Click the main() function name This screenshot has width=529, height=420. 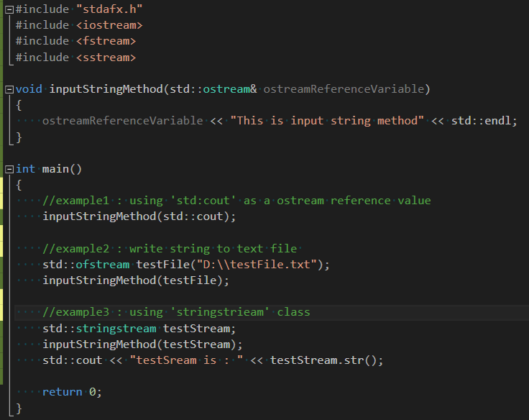pyautogui.click(x=62, y=169)
